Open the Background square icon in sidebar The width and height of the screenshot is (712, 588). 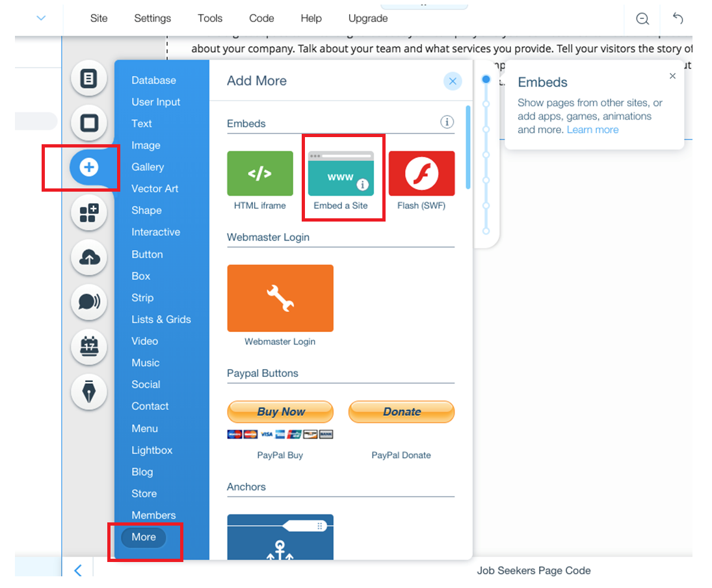[x=89, y=123]
